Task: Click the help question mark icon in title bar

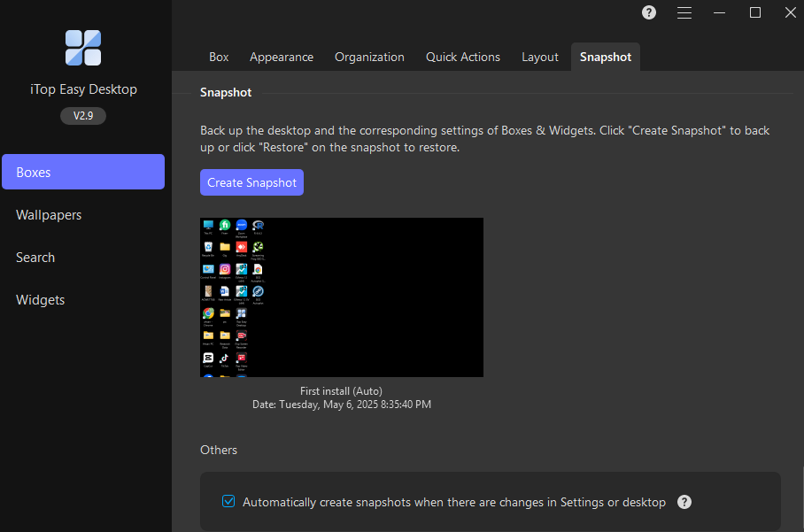Action: (x=649, y=12)
